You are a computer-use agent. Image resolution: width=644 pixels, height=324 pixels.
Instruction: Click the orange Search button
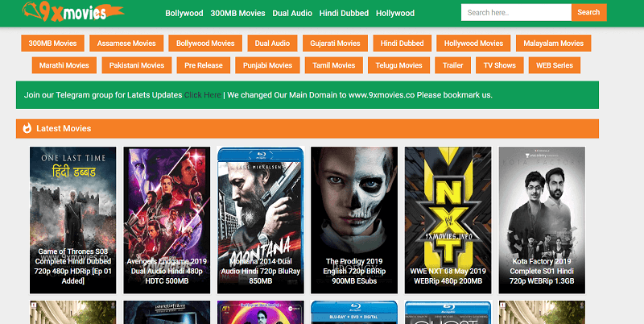pos(588,12)
